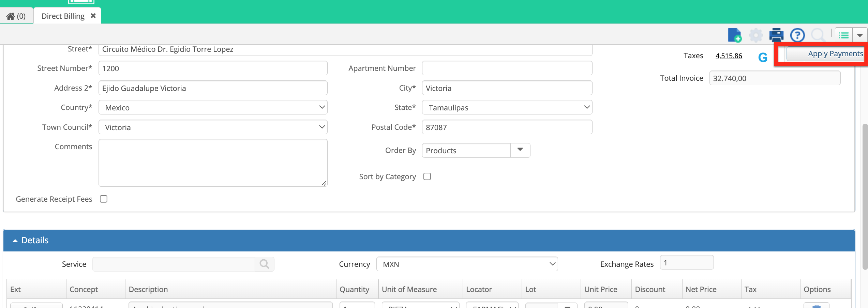Open the 4,515.86 taxes link
The width and height of the screenshot is (868, 308).
729,56
